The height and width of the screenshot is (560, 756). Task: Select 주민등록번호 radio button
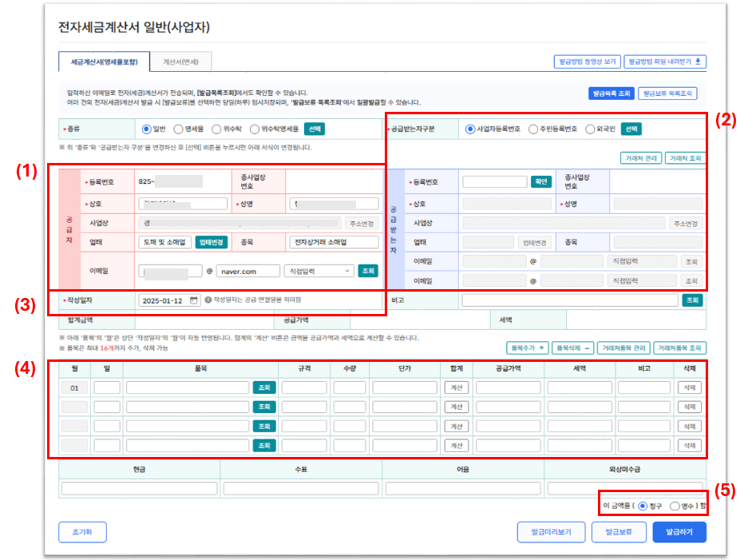click(x=532, y=129)
